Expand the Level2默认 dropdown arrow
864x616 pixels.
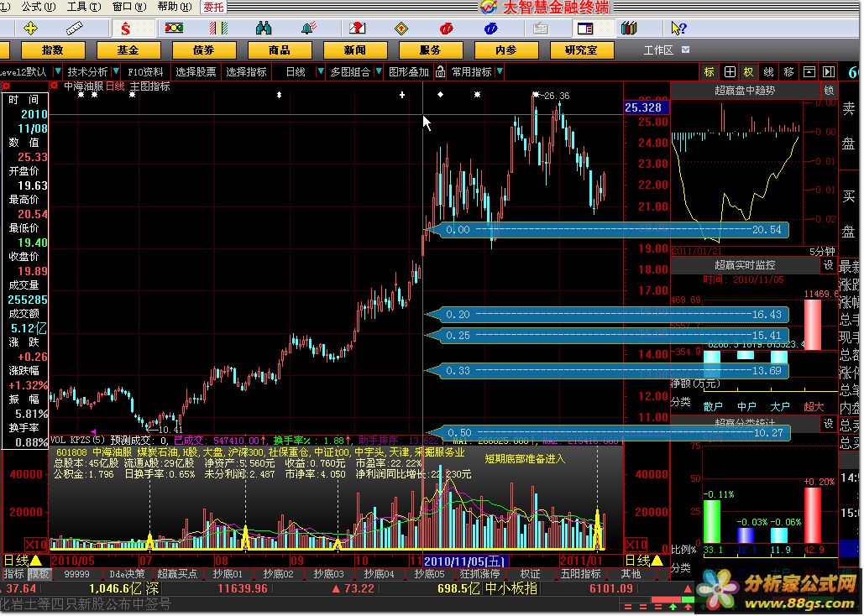click(57, 71)
